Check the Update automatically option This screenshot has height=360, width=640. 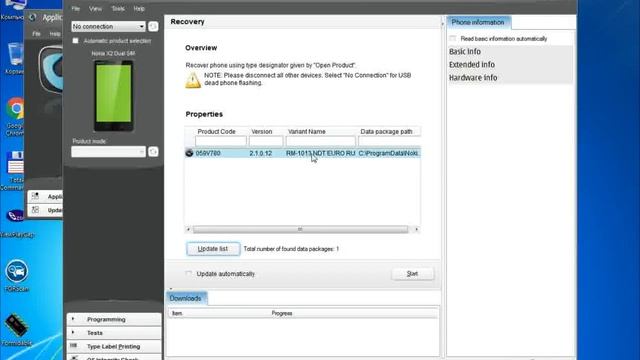click(x=188, y=273)
